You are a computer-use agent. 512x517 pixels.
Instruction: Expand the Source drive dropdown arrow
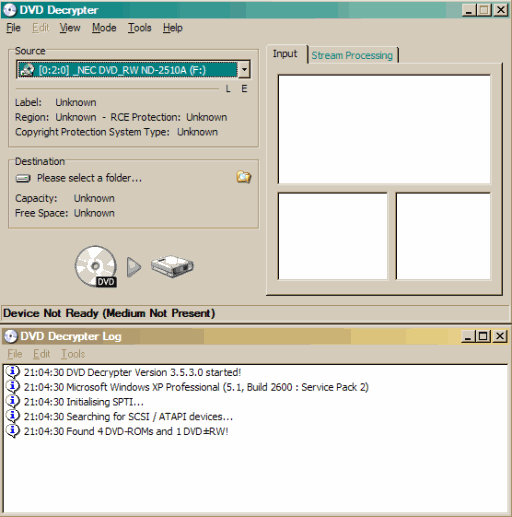point(244,70)
